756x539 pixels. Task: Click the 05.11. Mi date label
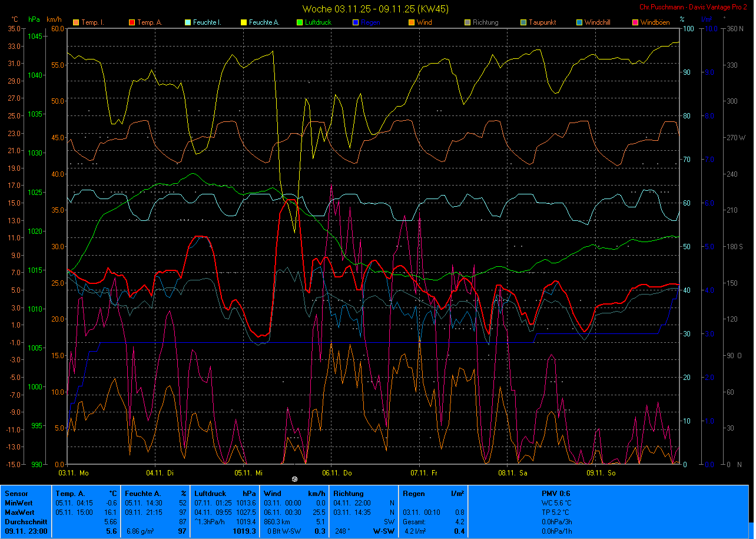pyautogui.click(x=248, y=472)
